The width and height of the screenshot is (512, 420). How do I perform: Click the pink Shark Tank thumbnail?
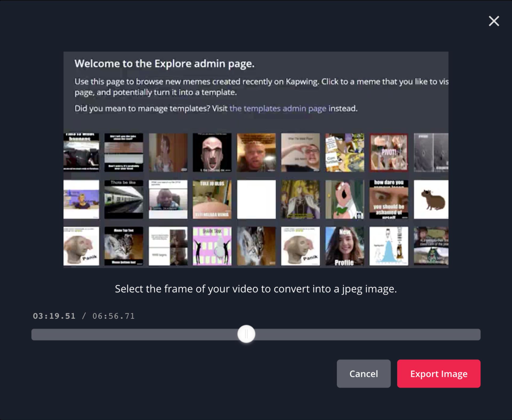[212, 246]
